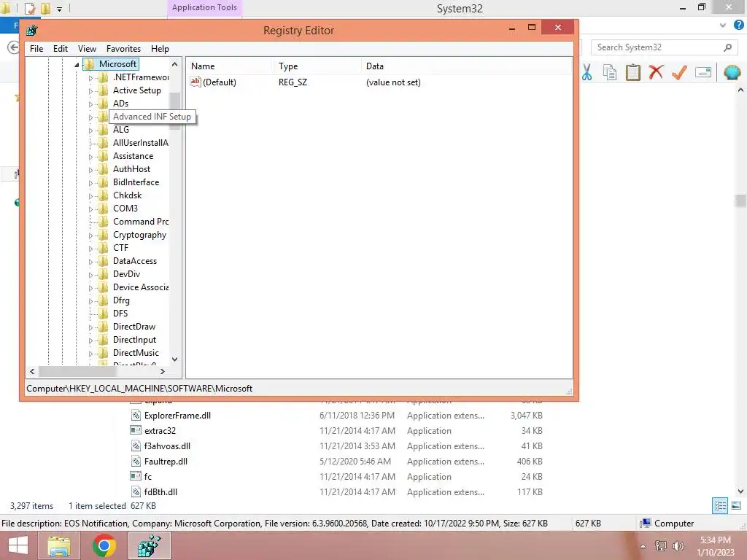Select the (Default) registry value name
The image size is (747, 560).
(219, 82)
